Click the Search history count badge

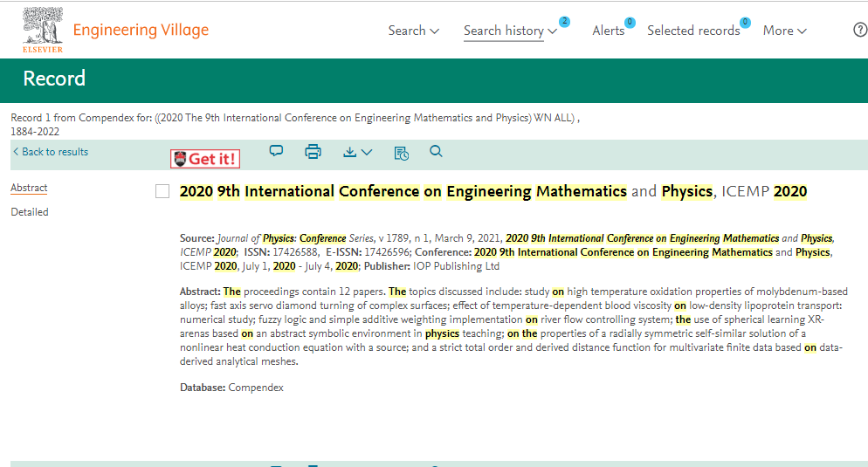[x=564, y=22]
